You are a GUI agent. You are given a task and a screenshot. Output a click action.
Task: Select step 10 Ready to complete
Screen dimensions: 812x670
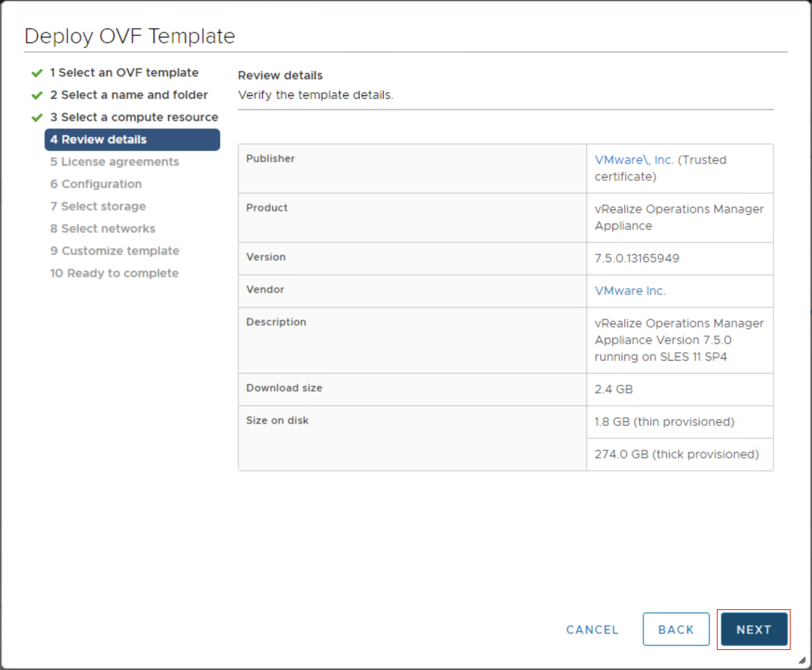coord(114,273)
